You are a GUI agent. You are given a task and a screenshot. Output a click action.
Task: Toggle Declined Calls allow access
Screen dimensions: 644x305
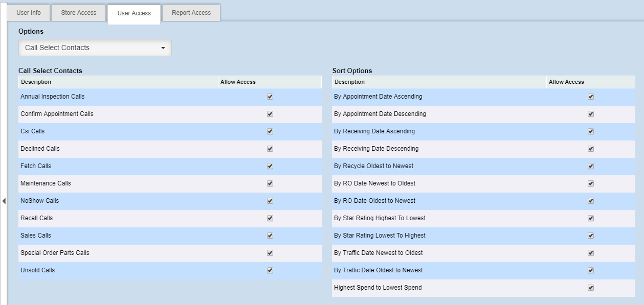click(270, 149)
